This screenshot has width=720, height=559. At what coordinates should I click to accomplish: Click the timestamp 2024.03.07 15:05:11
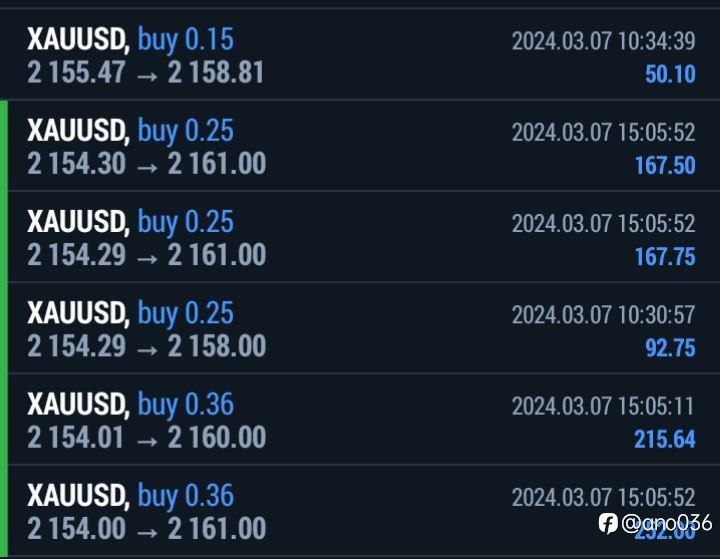(602, 406)
